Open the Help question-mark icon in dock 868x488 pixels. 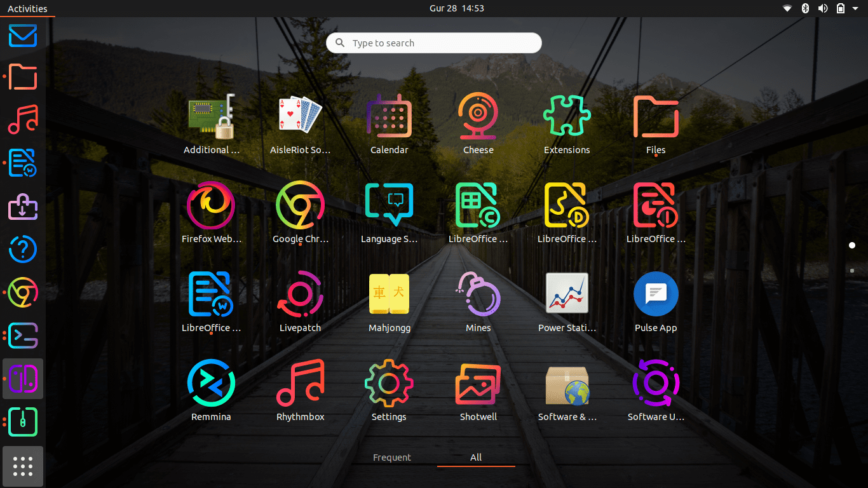[x=23, y=249]
